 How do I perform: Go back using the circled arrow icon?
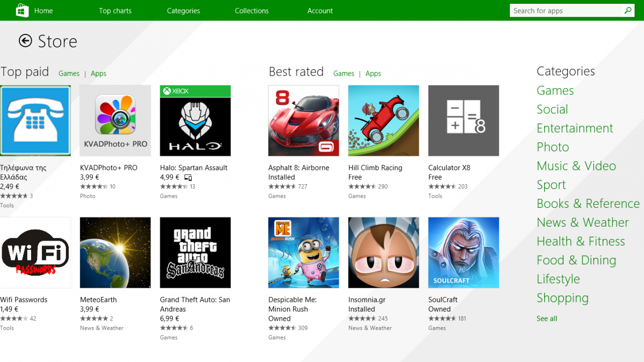tap(25, 41)
